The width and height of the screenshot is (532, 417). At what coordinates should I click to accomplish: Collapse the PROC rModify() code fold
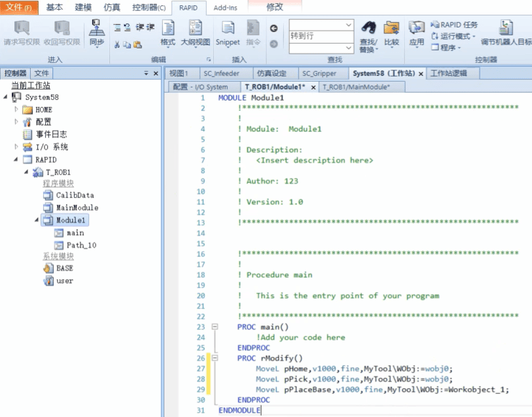(215, 358)
